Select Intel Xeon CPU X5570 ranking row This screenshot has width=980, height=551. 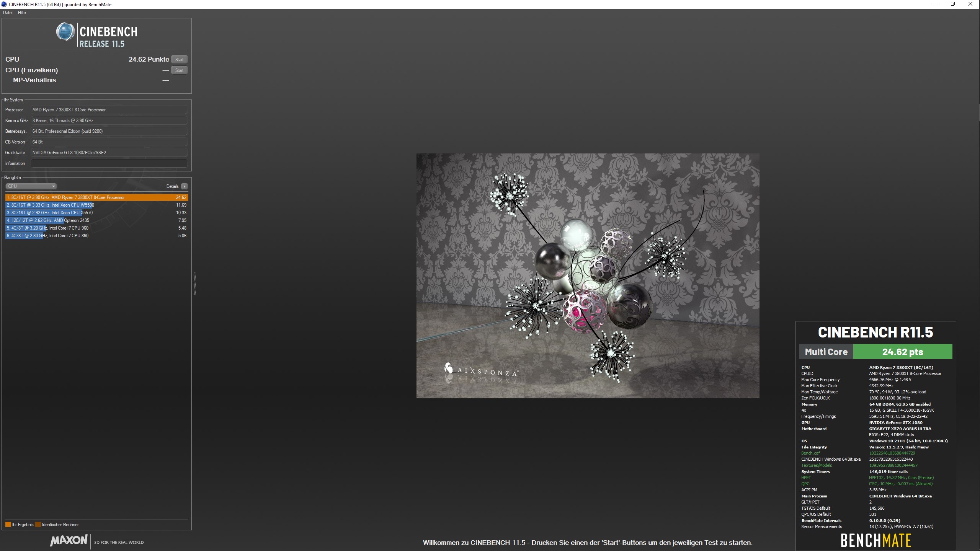point(97,213)
